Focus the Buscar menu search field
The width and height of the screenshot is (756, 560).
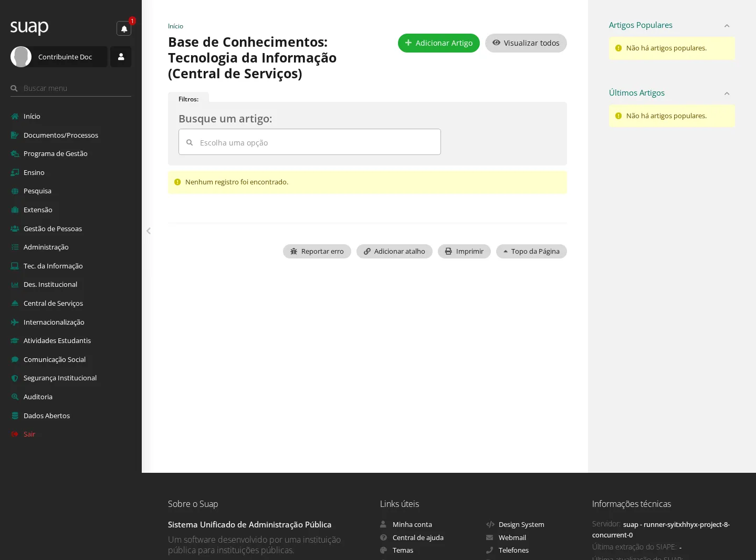point(71,88)
